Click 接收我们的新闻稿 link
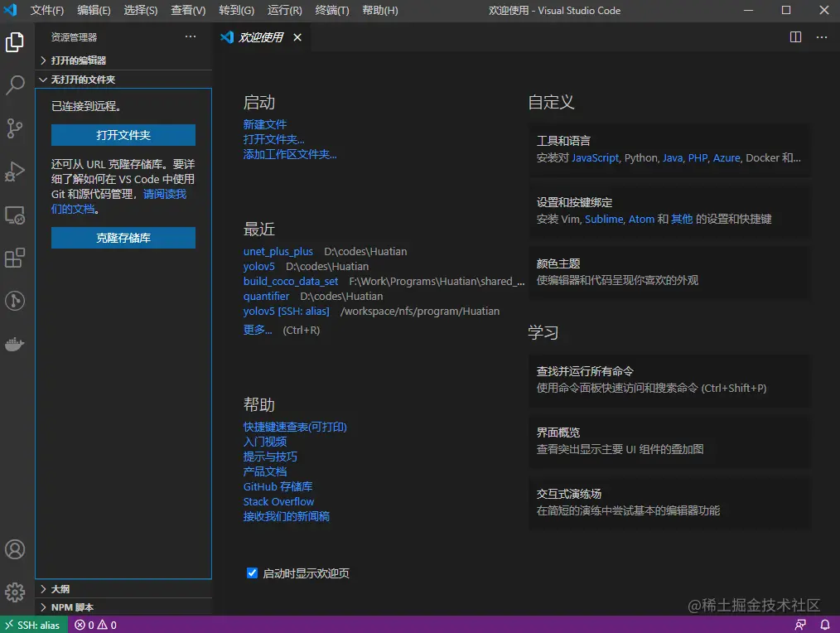Viewport: 840px width, 633px height. click(286, 516)
